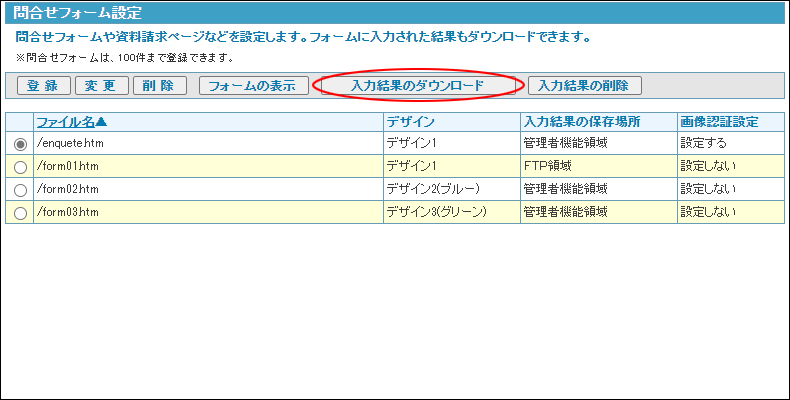
Task: Click the 設定する cell in the enquete row
Action: [704, 144]
